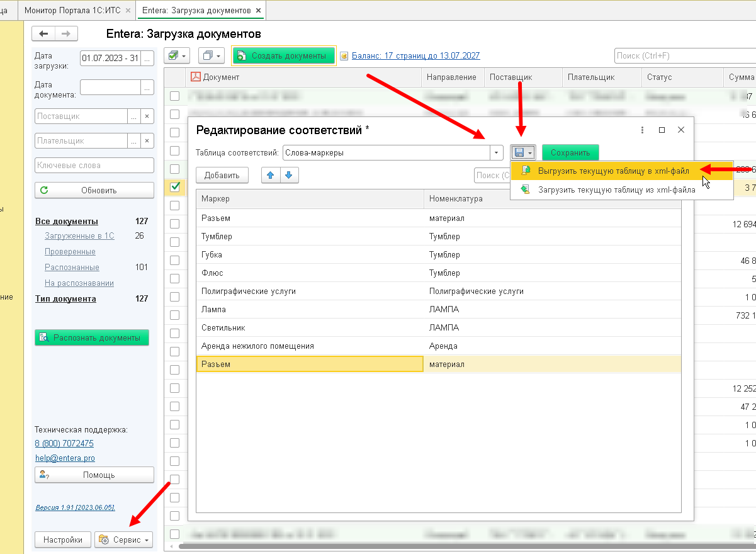Click the note icon beside balance link

point(344,56)
